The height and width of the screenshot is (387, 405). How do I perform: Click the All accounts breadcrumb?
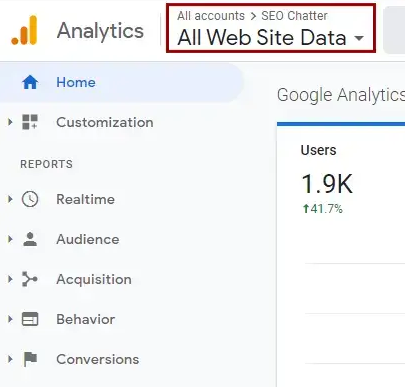pos(211,16)
